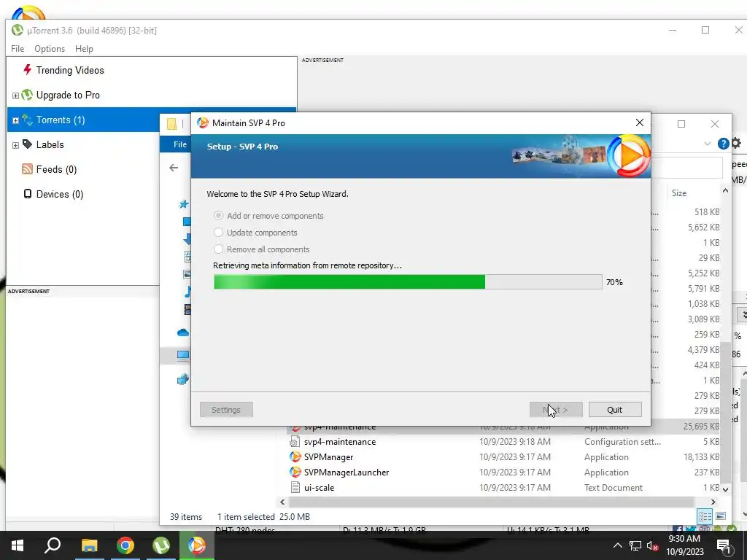
Task: Click horizontal scrollbar left arrow in Explorer
Action: (x=282, y=502)
